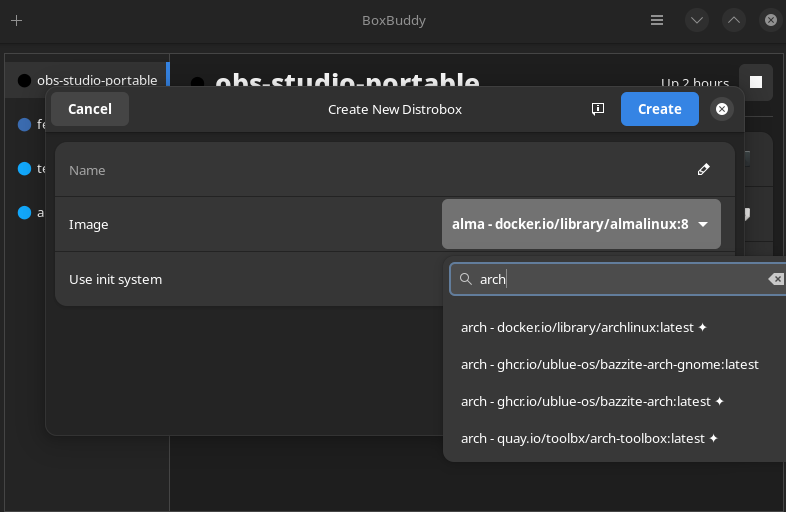The height and width of the screenshot is (512, 786).
Task: Click the window minimize chevron in the title bar
Action: pos(697,20)
